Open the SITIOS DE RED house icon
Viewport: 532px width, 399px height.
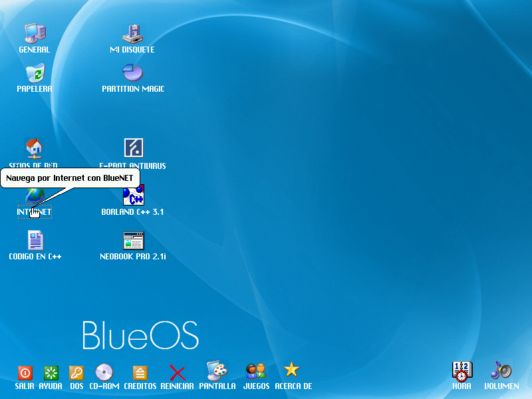(34, 148)
